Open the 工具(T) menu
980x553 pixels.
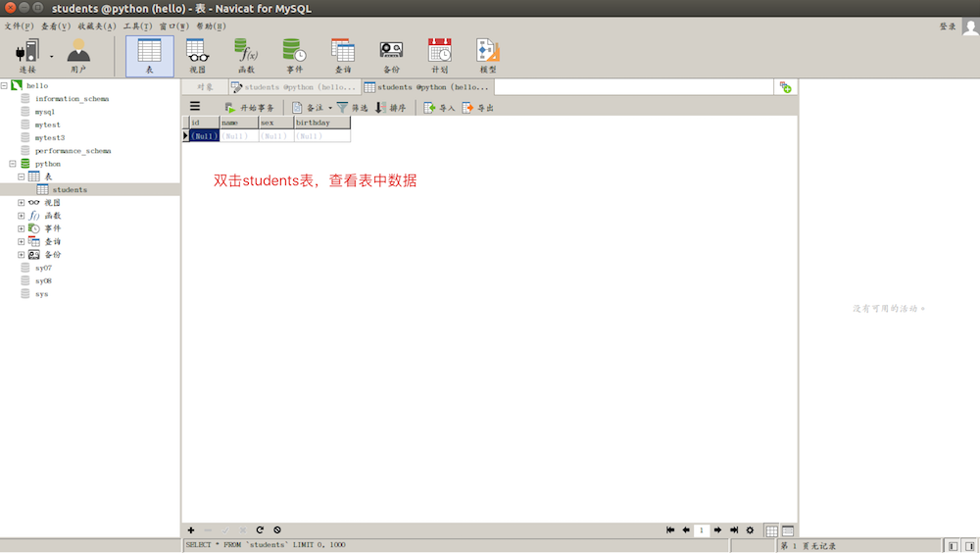(137, 26)
